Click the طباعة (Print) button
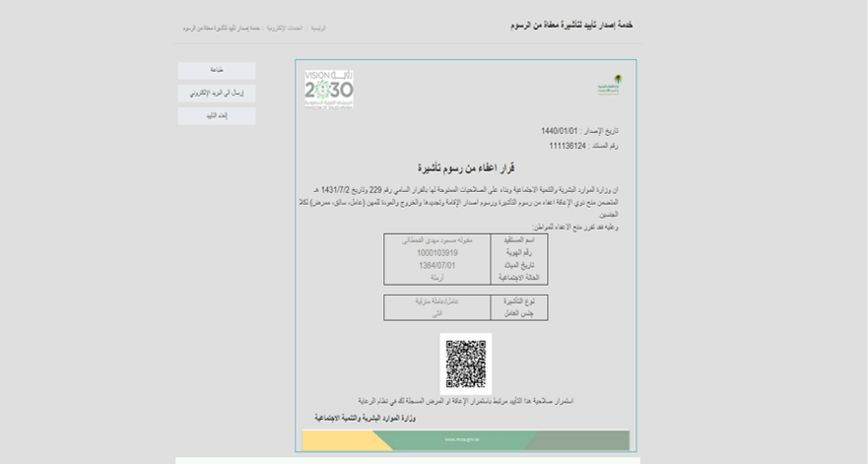This screenshot has width=868, height=464. coord(217,70)
